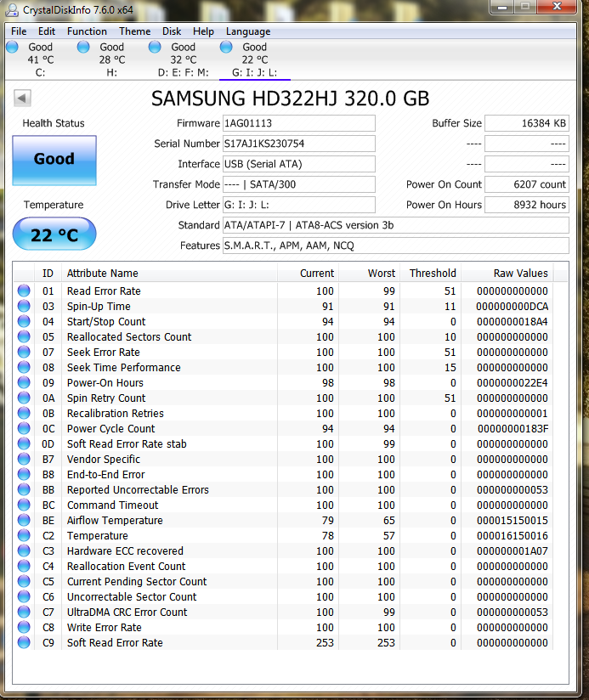Open the Theme menu
Viewport: 589px width, 700px height.
point(134,31)
